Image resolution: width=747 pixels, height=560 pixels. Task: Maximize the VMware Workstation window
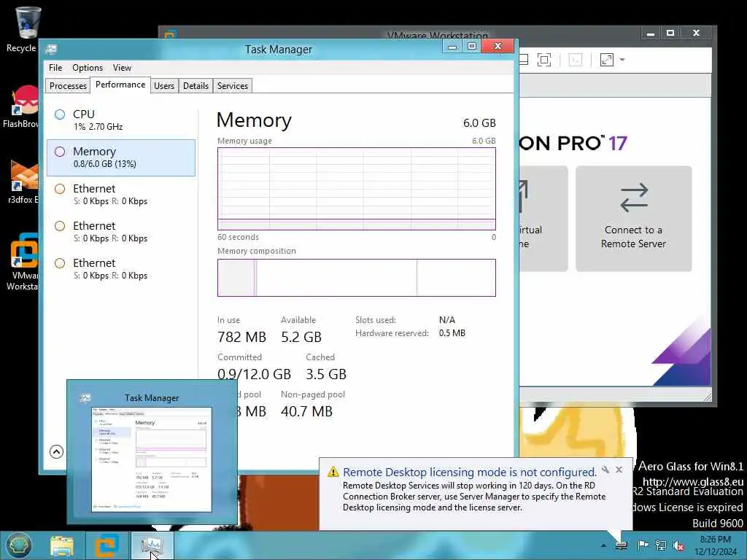pos(670,34)
